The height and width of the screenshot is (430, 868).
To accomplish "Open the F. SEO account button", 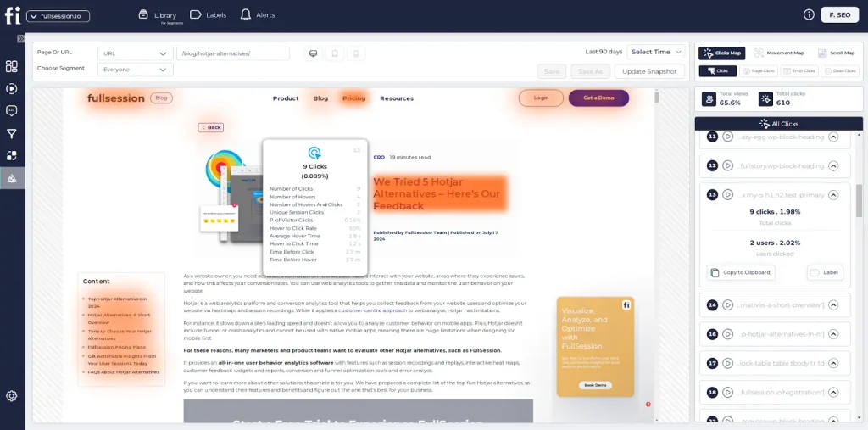I will tap(840, 15).
